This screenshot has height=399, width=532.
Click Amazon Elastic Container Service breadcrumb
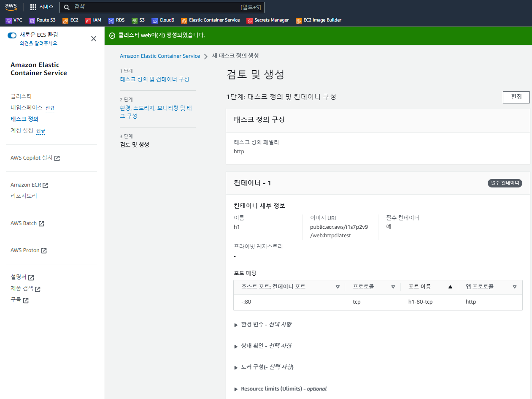click(160, 56)
